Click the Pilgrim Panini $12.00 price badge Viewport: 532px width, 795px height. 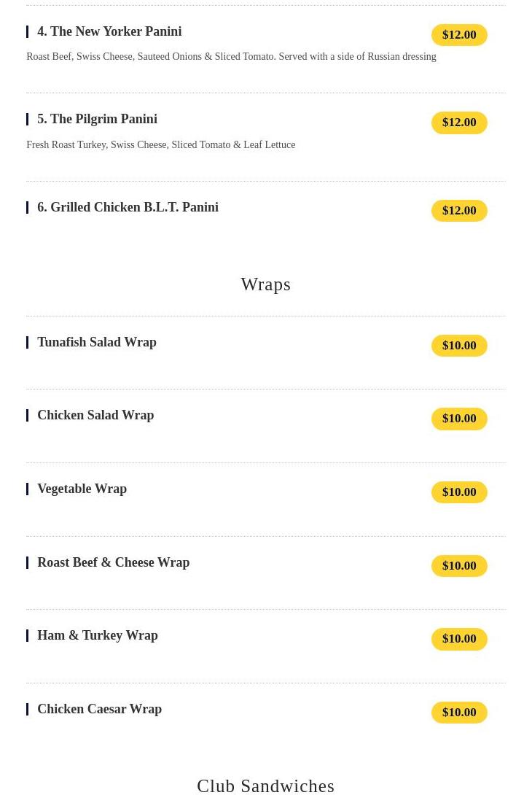coord(459,123)
